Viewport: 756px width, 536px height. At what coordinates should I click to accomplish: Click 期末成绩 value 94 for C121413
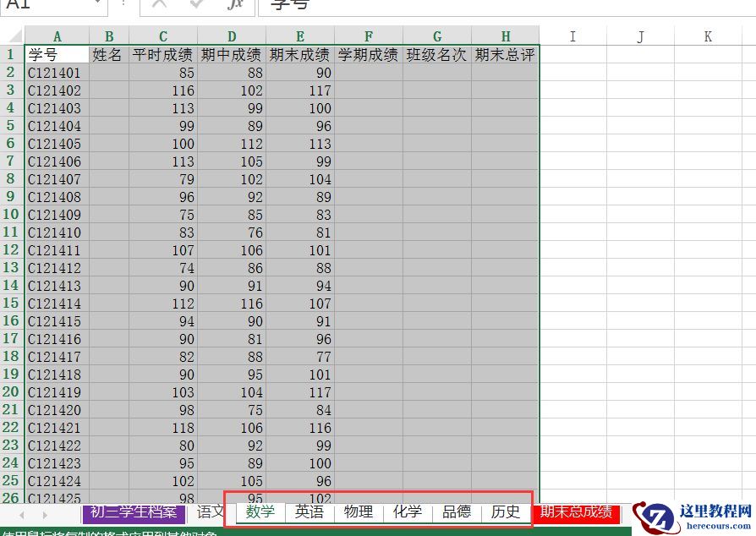[300, 286]
